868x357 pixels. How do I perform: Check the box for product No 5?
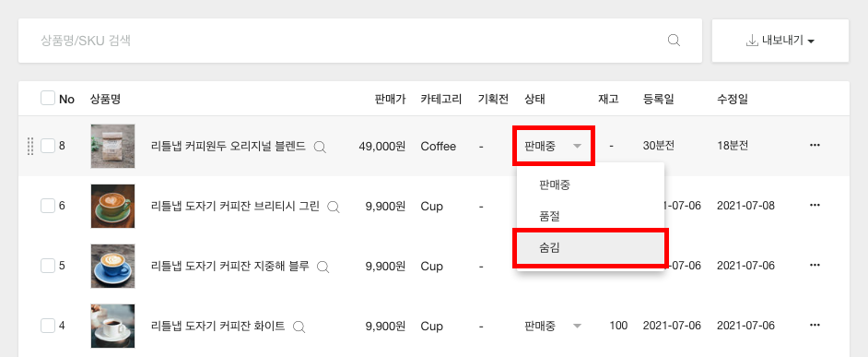coord(48,266)
